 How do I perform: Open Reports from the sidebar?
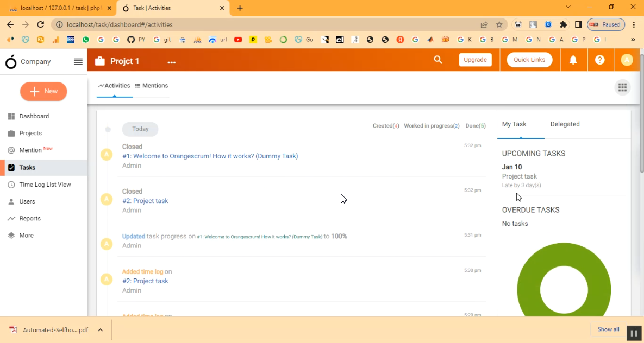(30, 218)
